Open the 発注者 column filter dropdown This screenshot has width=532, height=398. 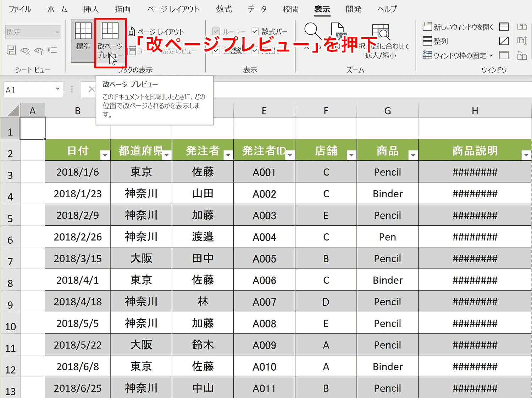click(x=228, y=155)
